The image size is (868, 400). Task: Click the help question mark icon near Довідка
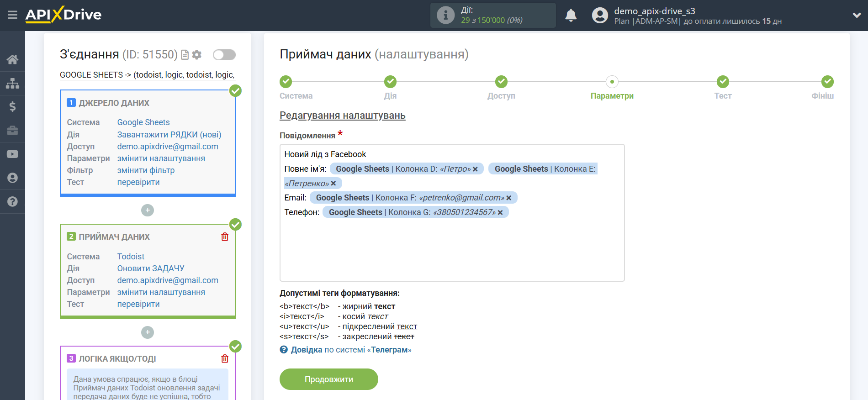point(284,350)
